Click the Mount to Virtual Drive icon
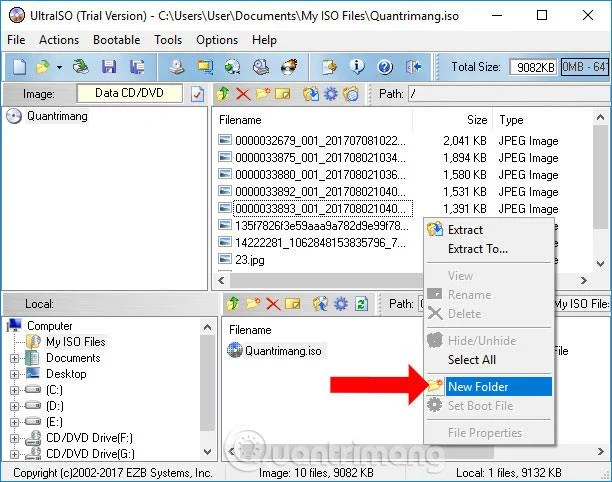 point(260,67)
